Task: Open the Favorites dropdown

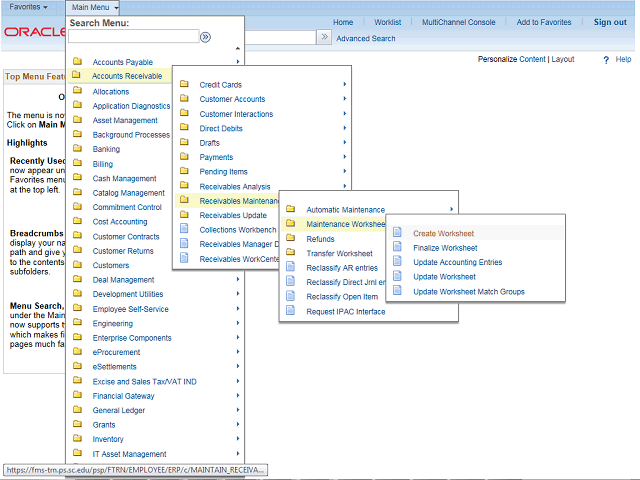Action: (x=29, y=7)
